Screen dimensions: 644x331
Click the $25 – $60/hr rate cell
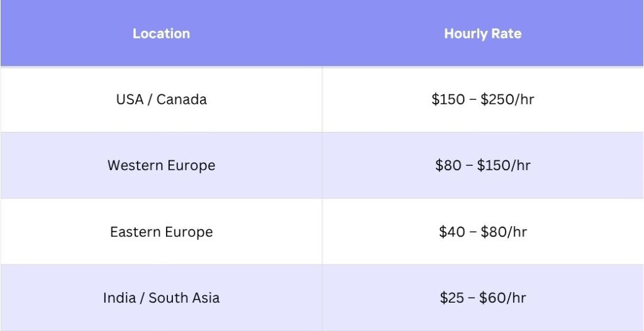coord(482,298)
